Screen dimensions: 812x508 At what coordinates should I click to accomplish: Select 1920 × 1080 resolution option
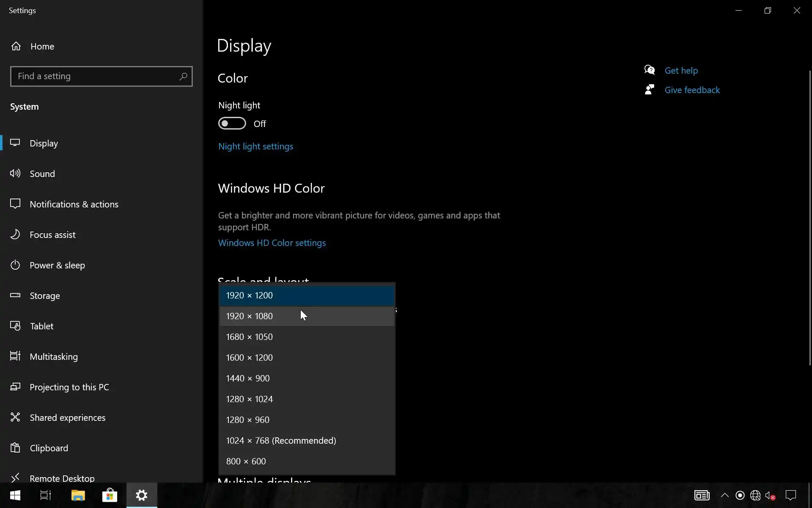(x=250, y=316)
